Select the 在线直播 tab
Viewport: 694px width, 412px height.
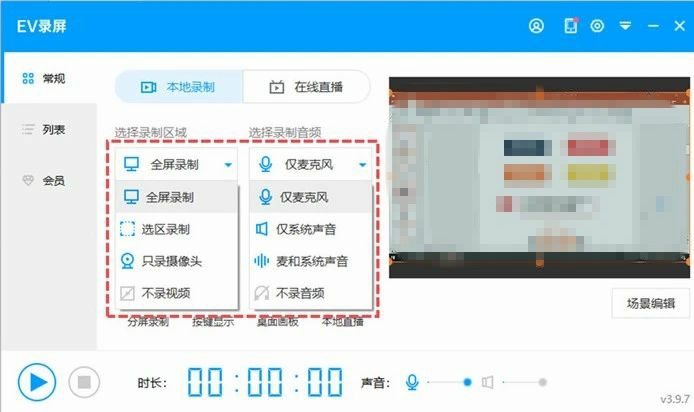pos(306,87)
